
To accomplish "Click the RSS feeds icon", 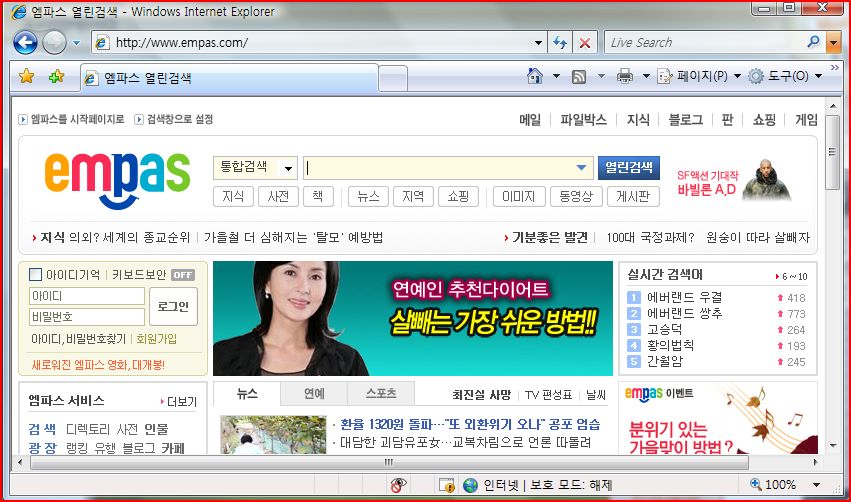I will (579, 77).
